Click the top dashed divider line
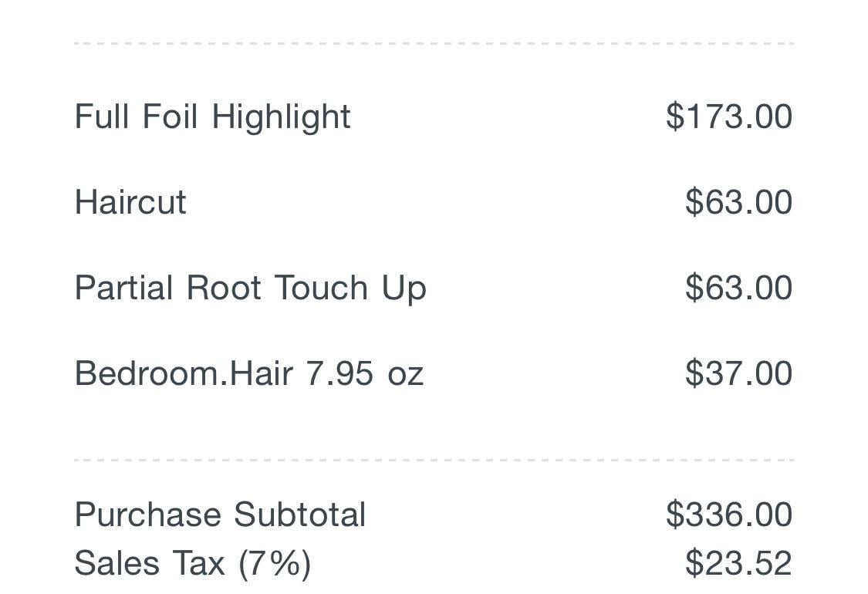This screenshot has height=594, width=868. pyautogui.click(x=434, y=43)
